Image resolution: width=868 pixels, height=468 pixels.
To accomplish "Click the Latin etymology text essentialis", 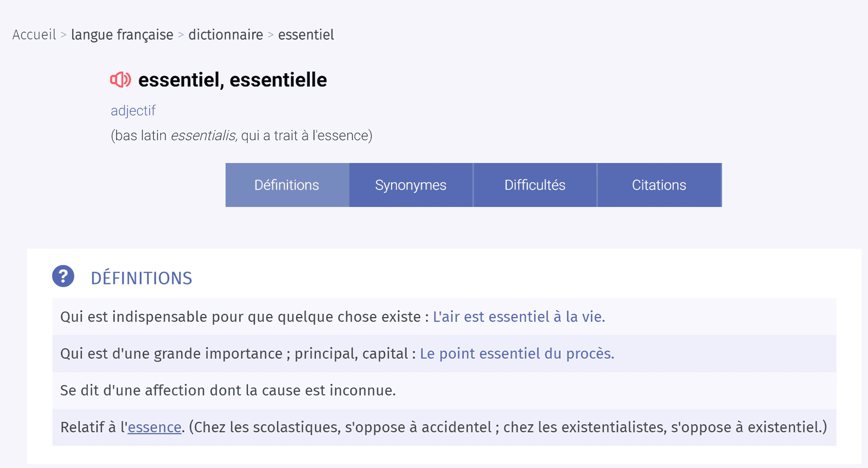I will click(x=204, y=135).
